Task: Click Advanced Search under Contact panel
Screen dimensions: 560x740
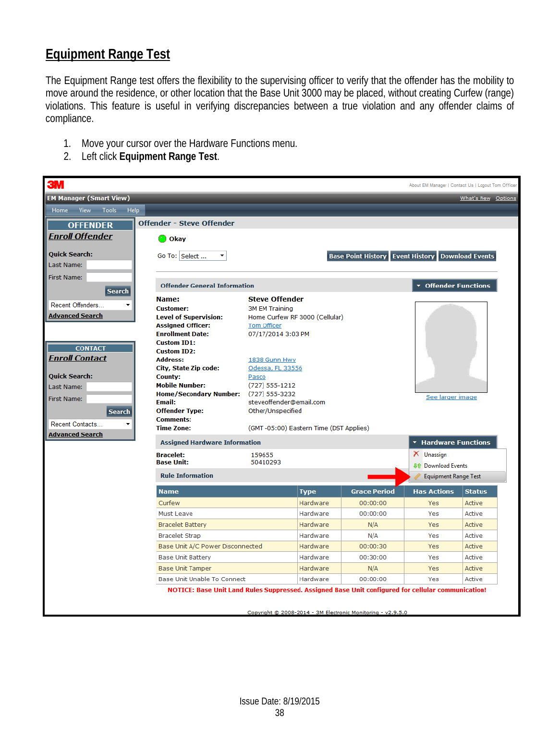Action: click(75, 434)
